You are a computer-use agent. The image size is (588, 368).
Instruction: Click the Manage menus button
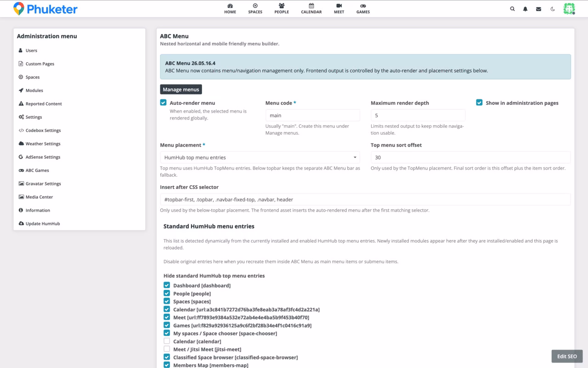181,89
